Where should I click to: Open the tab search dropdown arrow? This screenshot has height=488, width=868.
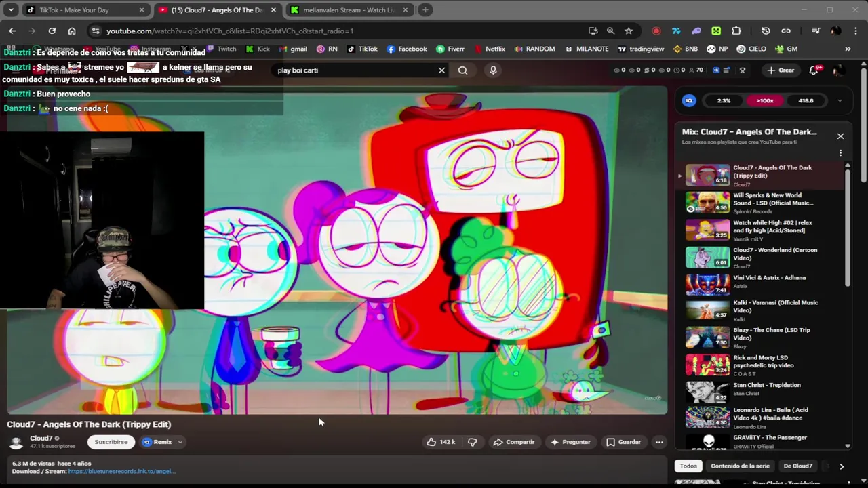point(11,10)
